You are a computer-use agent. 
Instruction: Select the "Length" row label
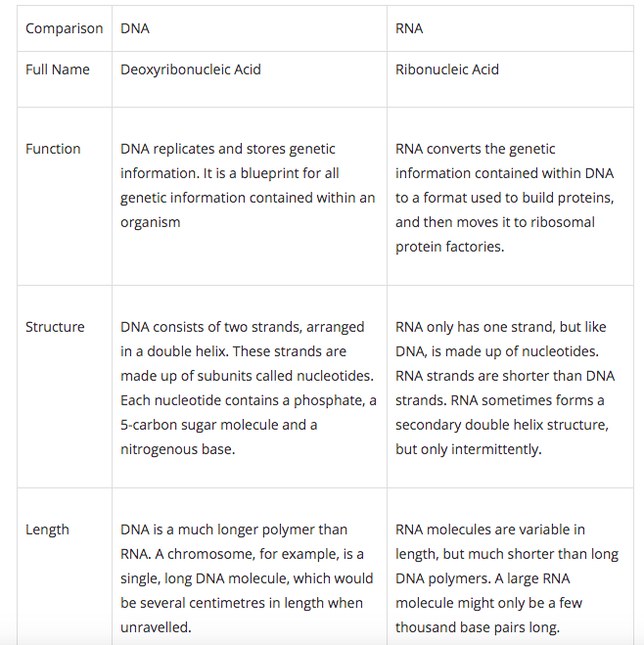(47, 530)
